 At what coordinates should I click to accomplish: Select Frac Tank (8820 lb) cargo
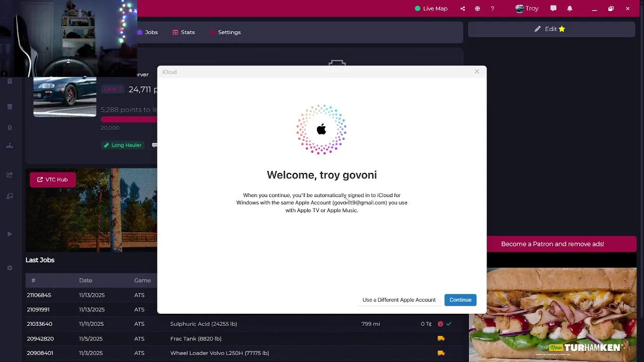(196, 338)
